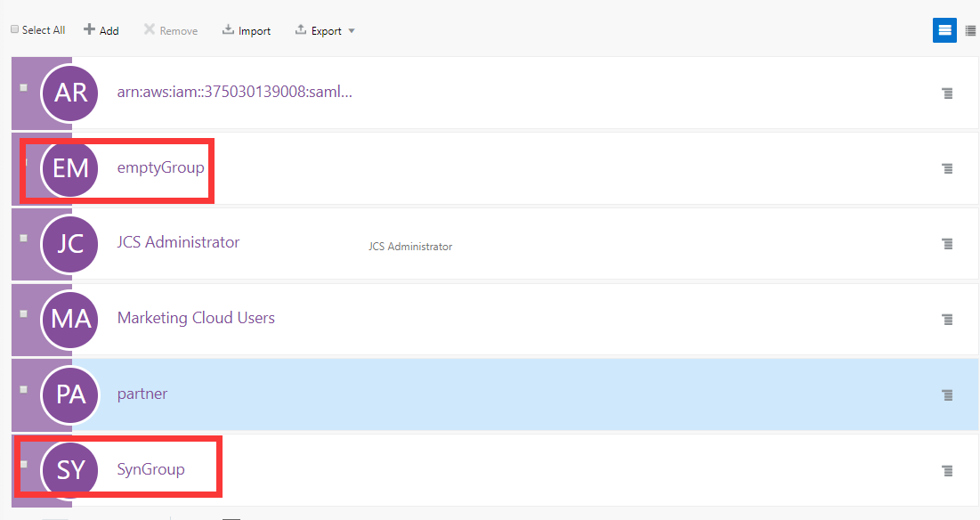Click the SY avatar icon
Image resolution: width=980 pixels, height=520 pixels.
[x=69, y=470]
